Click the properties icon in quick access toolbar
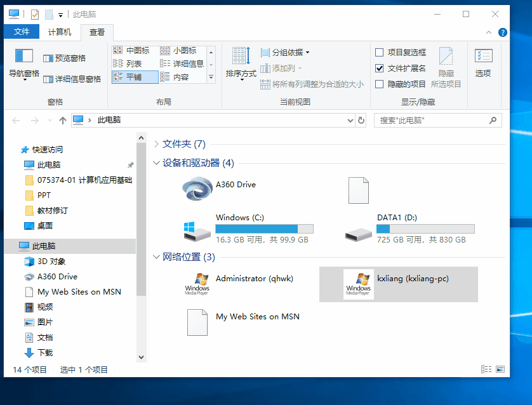 click(35, 15)
